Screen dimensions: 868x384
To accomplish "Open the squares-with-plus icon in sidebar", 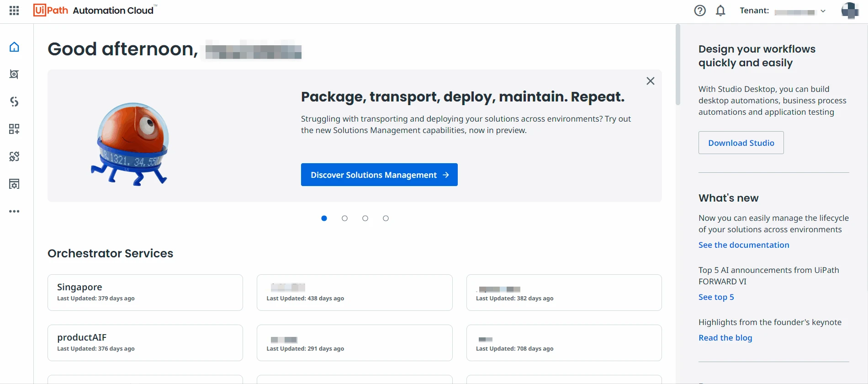I will (14, 129).
